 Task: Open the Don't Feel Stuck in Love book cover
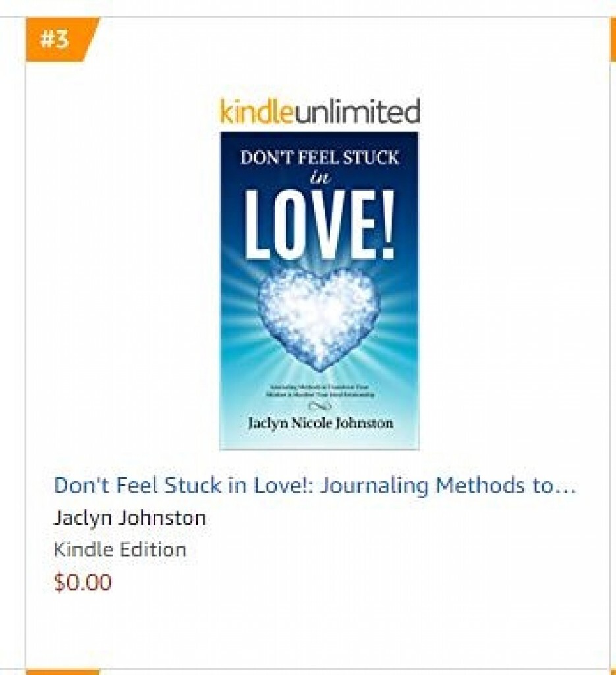(320, 290)
